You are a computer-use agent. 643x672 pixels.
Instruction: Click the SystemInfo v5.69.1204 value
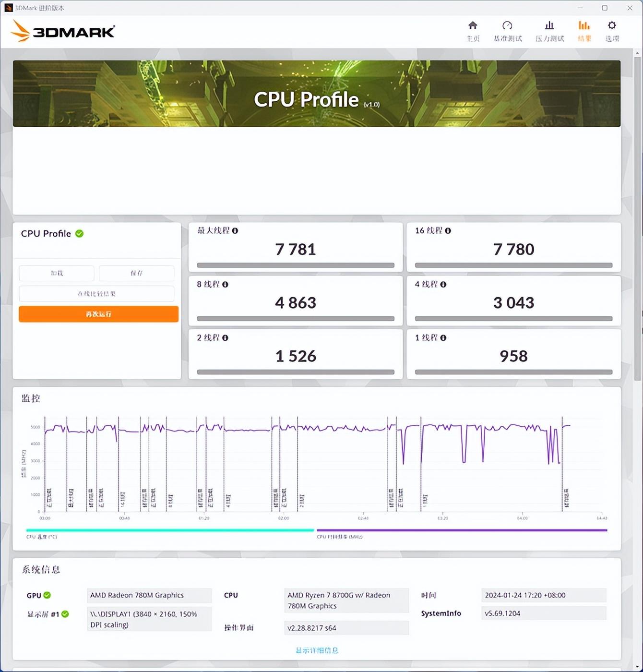pyautogui.click(x=544, y=613)
